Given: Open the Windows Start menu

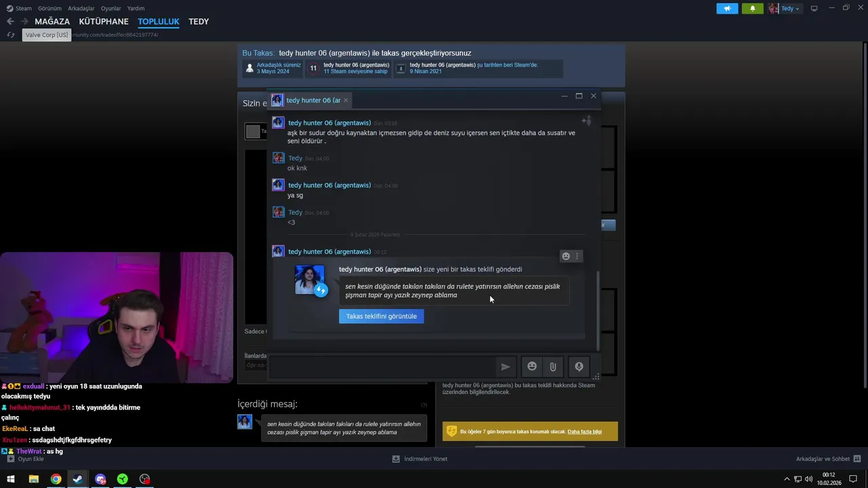Looking at the screenshot, I should [11, 479].
